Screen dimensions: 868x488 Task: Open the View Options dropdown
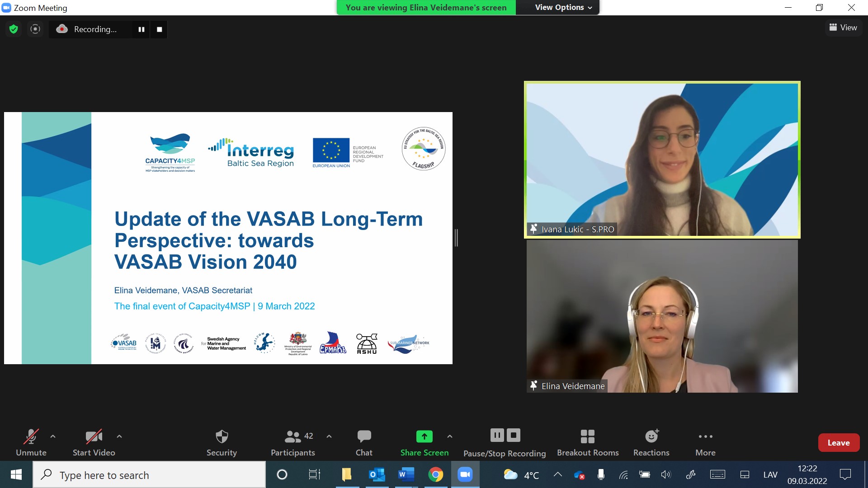tap(563, 7)
